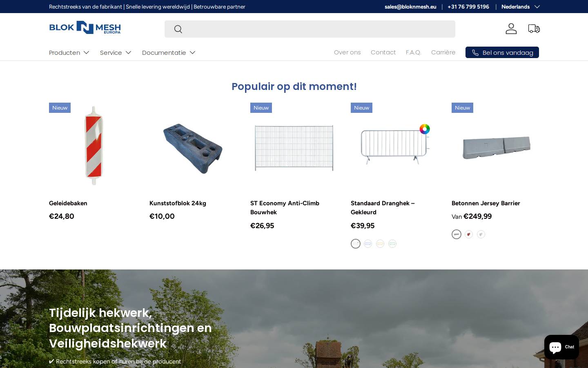Select third Jersey Barrier variant swatch
This screenshot has width=588, height=368.
(x=481, y=234)
